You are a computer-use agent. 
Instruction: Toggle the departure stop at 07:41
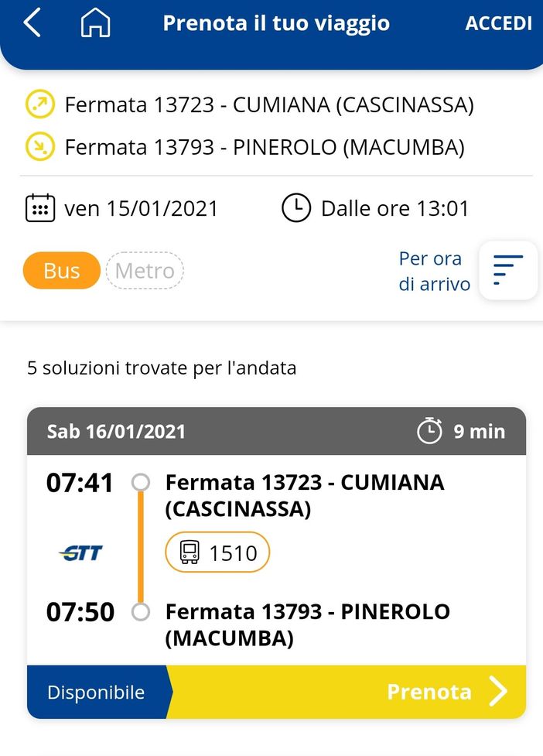[142, 481]
